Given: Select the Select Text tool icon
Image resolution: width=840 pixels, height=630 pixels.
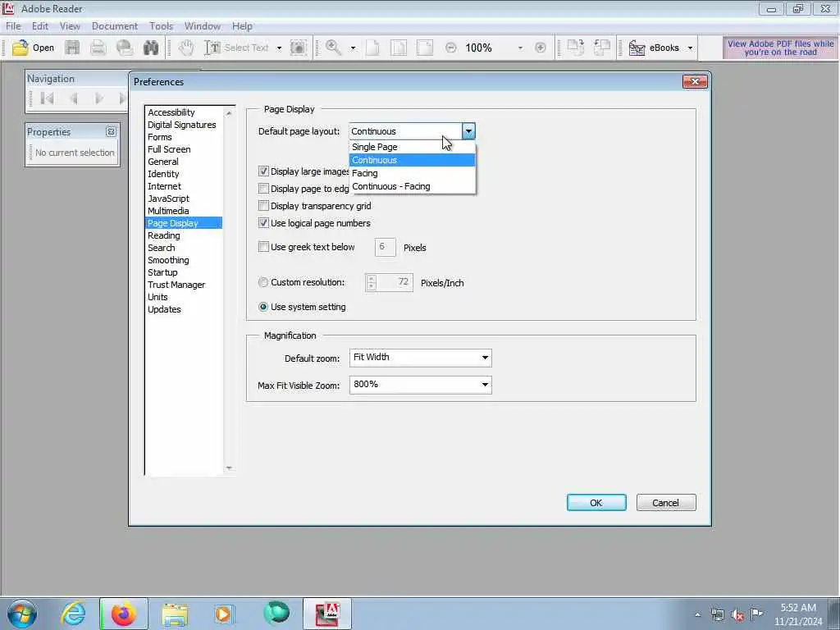Looking at the screenshot, I should pos(212,48).
